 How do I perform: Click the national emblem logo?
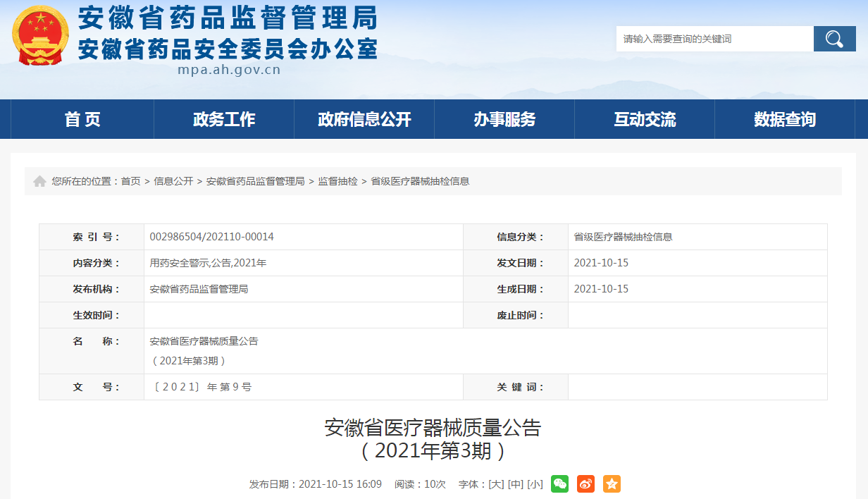[41, 36]
